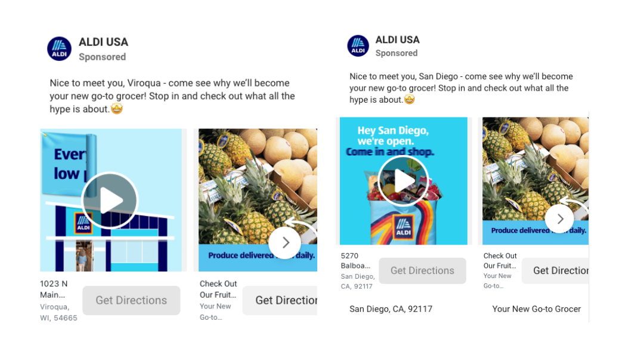Open the ALDI USA page name in the right ad
The image size is (644, 358).
coord(398,40)
